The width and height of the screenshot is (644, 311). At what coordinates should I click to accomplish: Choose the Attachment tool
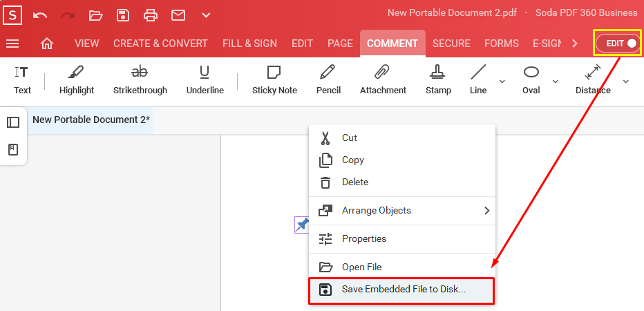click(x=383, y=81)
